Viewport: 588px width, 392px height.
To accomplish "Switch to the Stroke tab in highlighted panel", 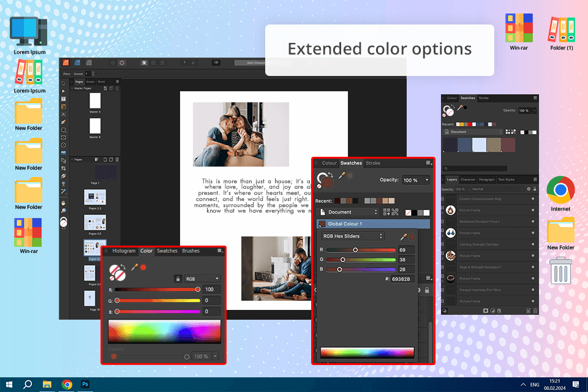I will tap(373, 163).
